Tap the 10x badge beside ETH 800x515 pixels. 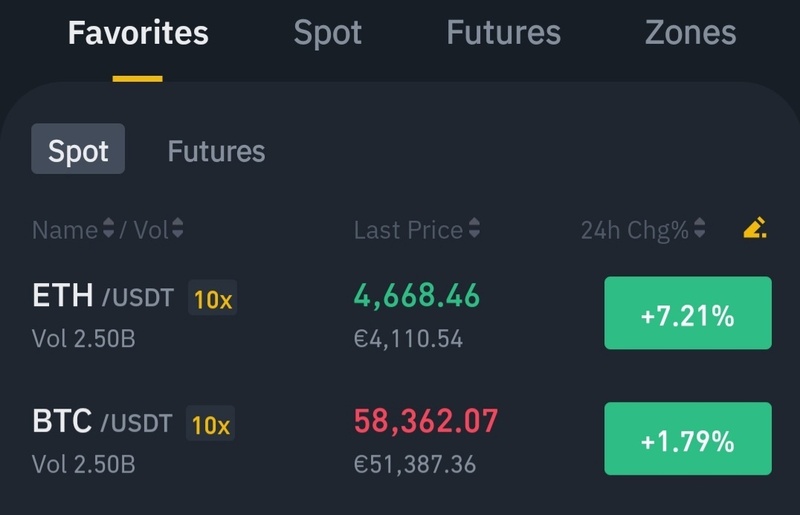click(212, 299)
